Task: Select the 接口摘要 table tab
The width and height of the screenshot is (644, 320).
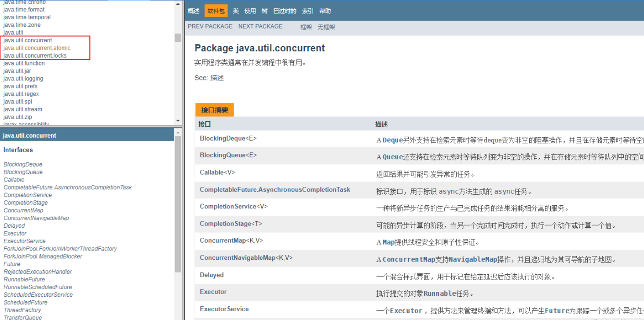Action: coord(215,110)
